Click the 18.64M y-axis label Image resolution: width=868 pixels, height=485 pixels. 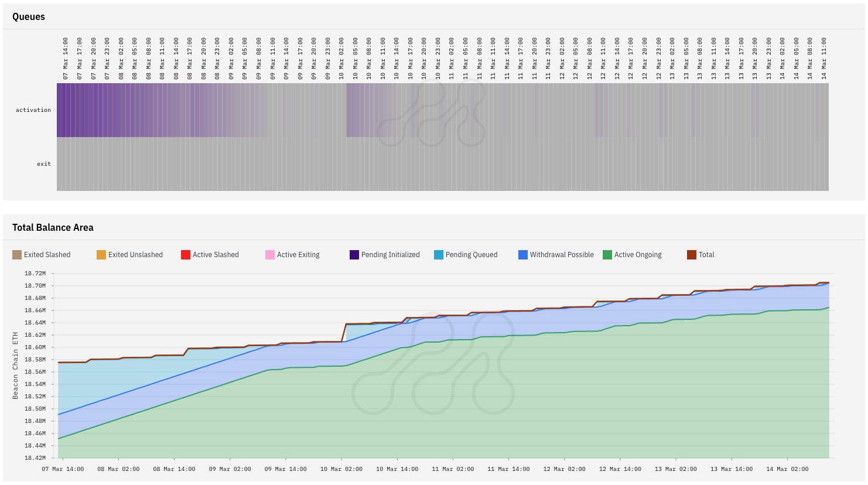click(35, 323)
